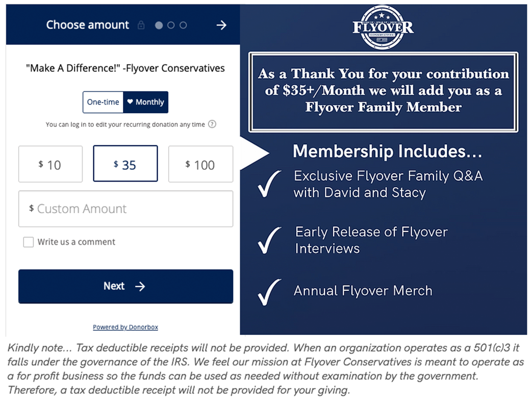
Task: Choose the $100 donation amount
Action: pos(200,164)
